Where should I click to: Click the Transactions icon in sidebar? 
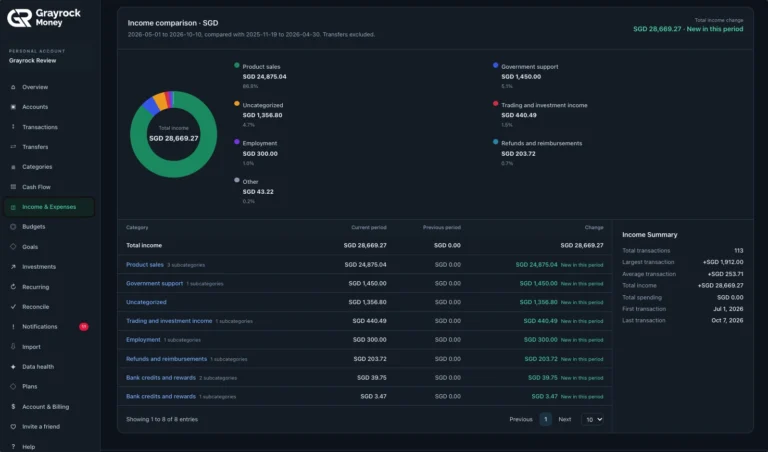coord(13,127)
